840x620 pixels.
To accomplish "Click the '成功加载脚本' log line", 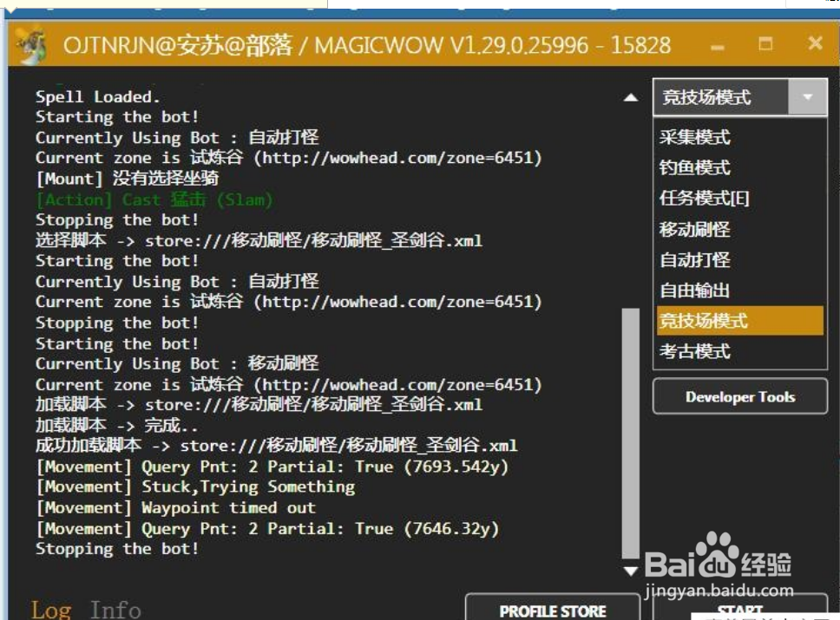I will 277,446.
